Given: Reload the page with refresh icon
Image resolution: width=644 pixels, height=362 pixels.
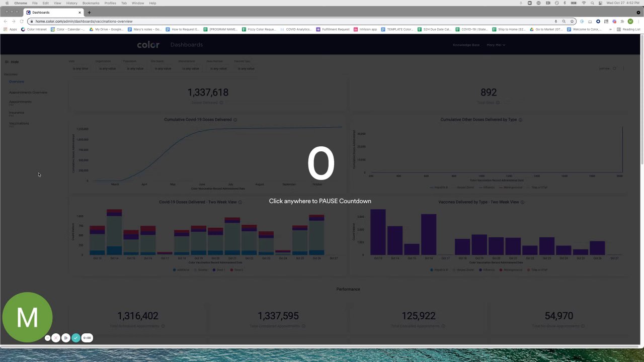Looking at the screenshot, I should 22,21.
